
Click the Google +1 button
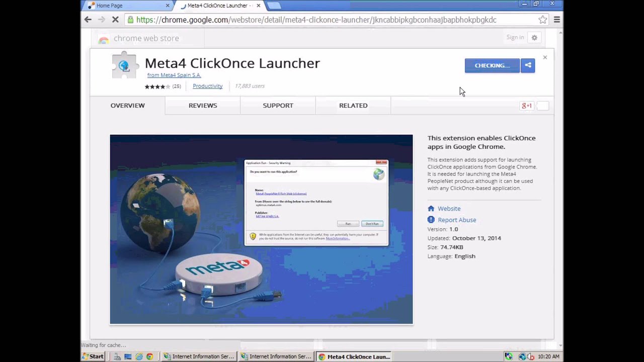coord(527,106)
